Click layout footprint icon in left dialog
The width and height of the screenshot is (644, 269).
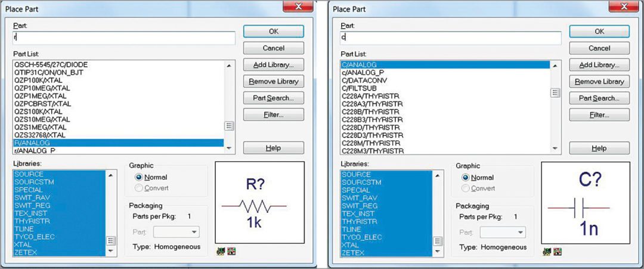(231, 252)
